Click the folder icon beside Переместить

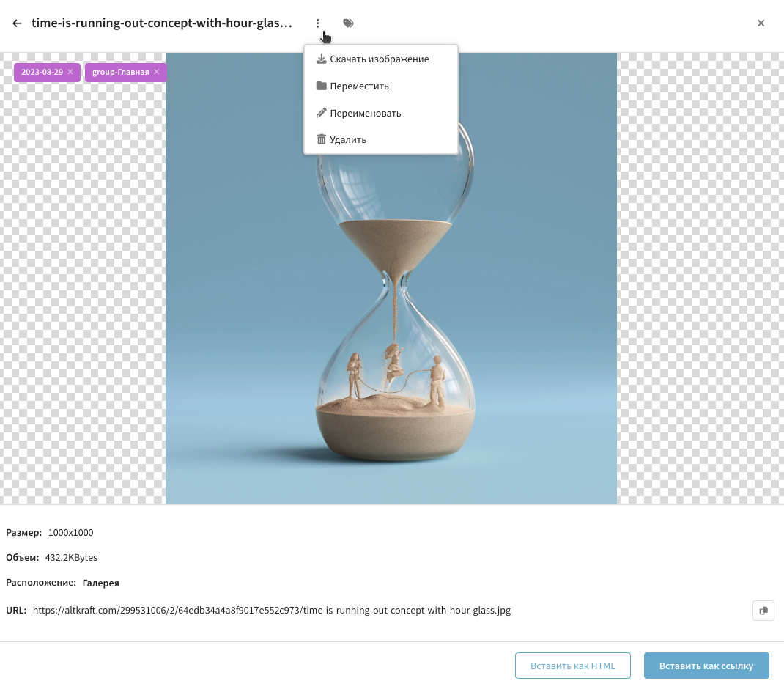(322, 86)
